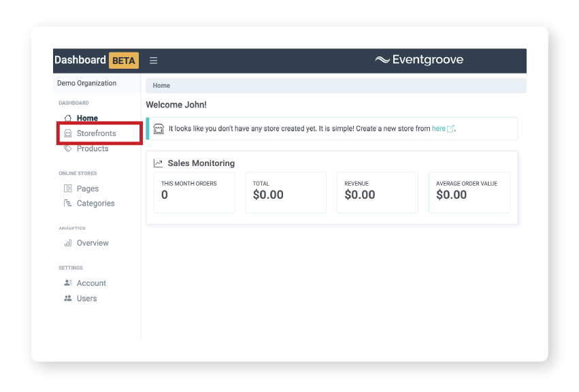
Task: Click the Eventgroove logo
Action: pyautogui.click(x=420, y=60)
